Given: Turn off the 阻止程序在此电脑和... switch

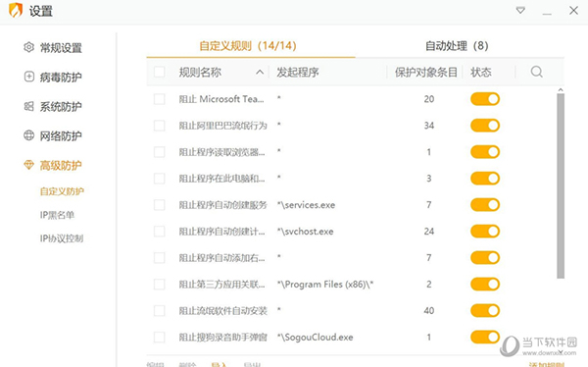Looking at the screenshot, I should pyautogui.click(x=485, y=179).
